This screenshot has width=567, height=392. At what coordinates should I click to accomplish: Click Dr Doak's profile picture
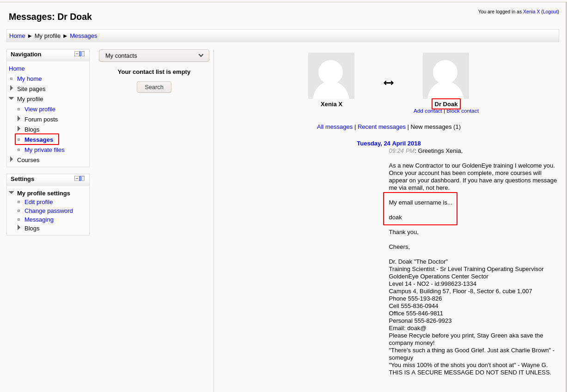click(x=445, y=76)
